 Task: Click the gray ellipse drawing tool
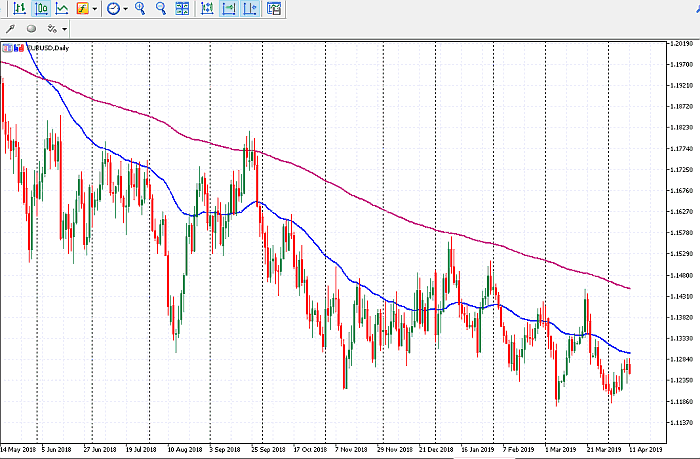[x=31, y=29]
